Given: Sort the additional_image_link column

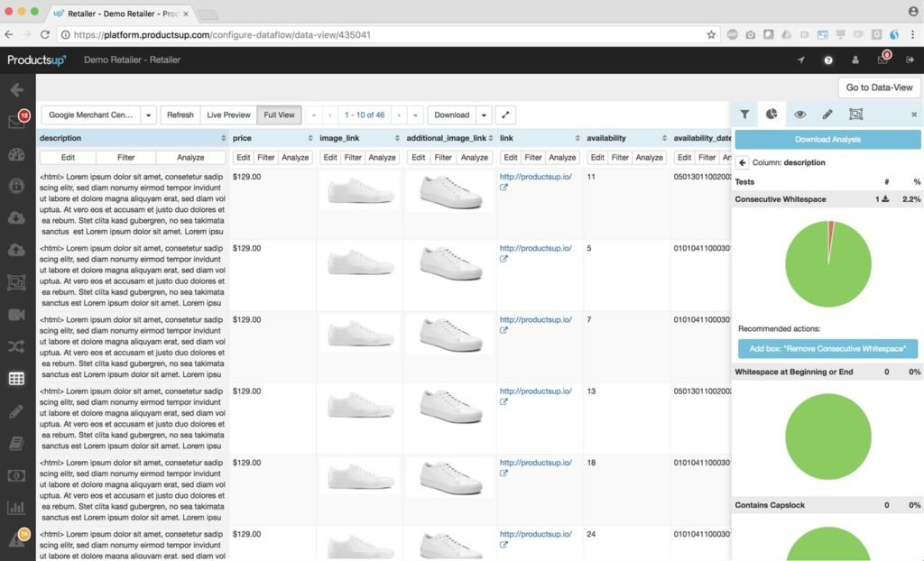Looking at the screenshot, I should point(490,138).
